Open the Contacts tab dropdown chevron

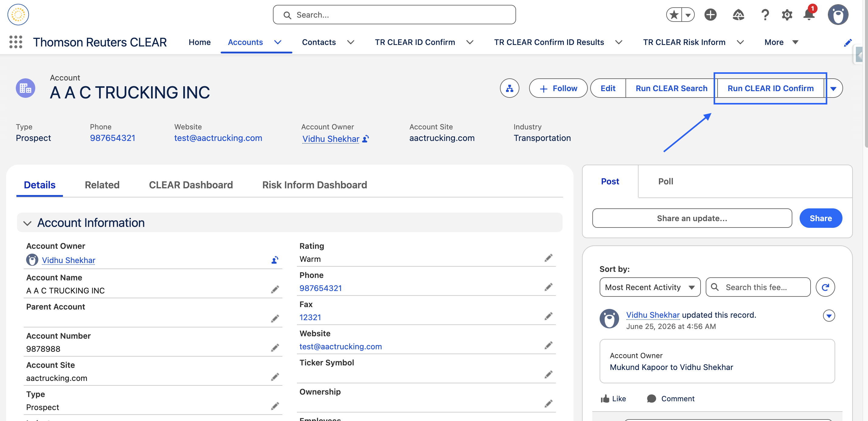[351, 43]
